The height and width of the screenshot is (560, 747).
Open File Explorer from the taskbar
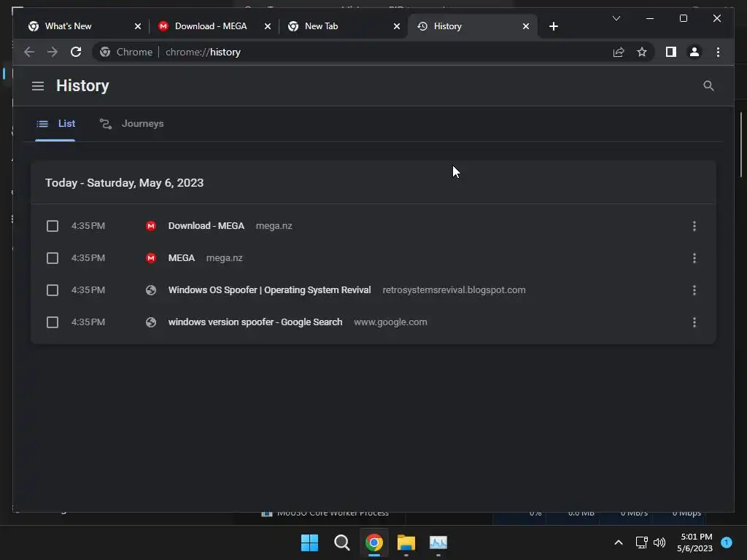(406, 542)
